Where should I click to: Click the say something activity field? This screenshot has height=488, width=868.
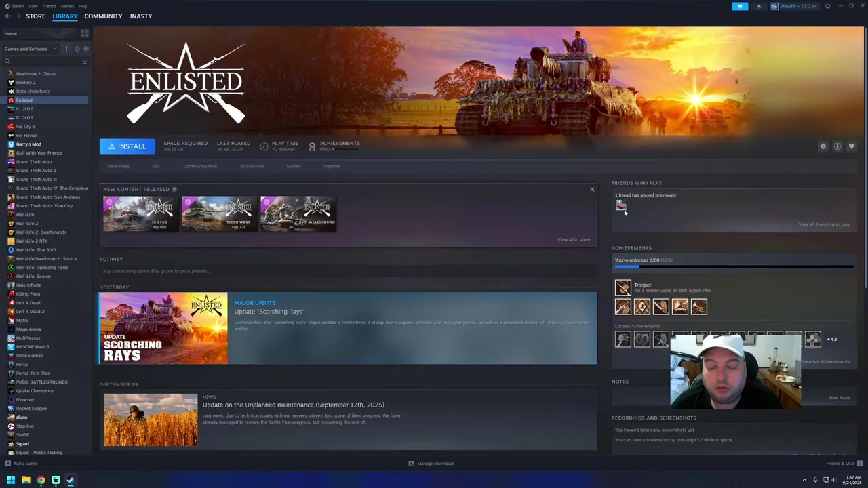pos(348,271)
